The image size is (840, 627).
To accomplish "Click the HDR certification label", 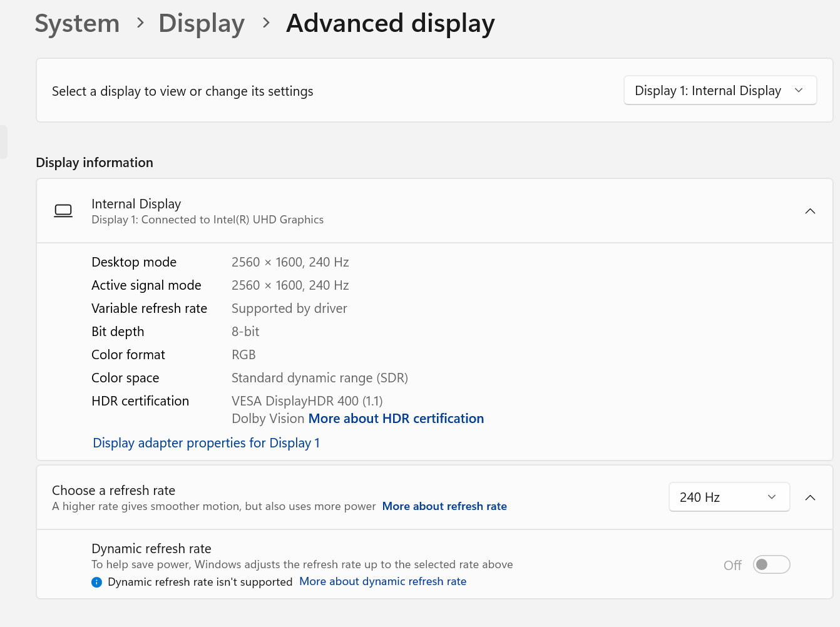I will (x=140, y=401).
